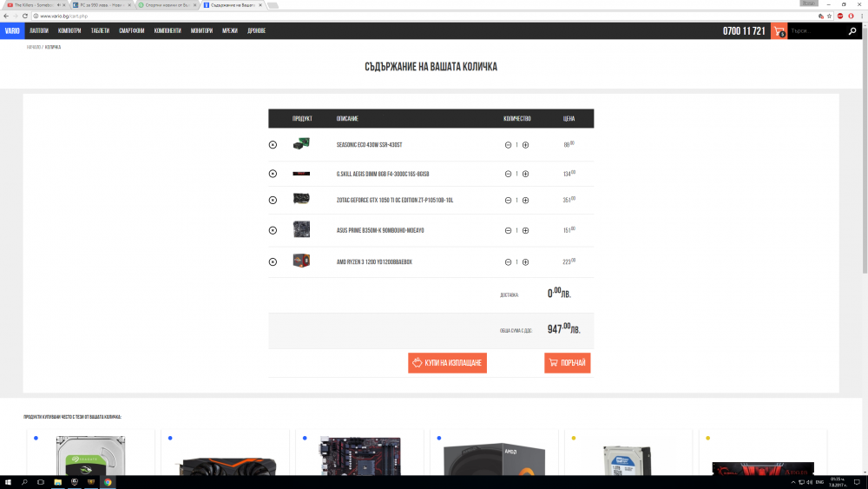Screen dimensions: 868x489
Task: Open the Мрежи menu
Action: click(230, 31)
